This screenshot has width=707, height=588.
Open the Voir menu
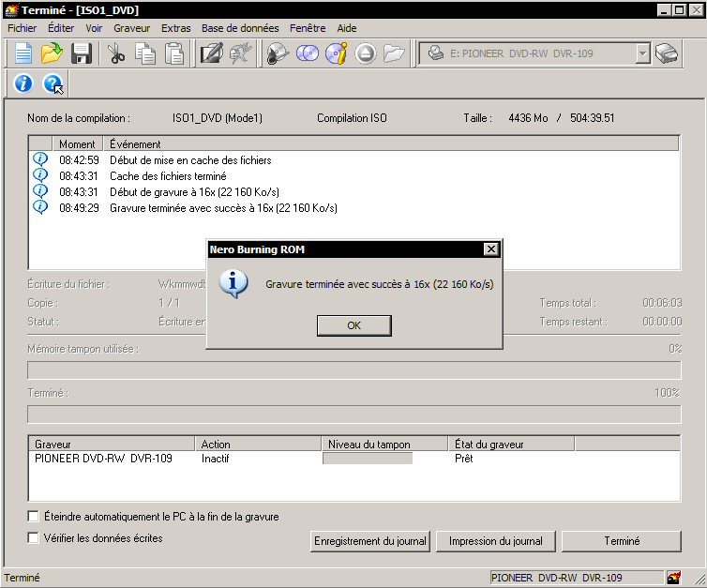coord(94,28)
